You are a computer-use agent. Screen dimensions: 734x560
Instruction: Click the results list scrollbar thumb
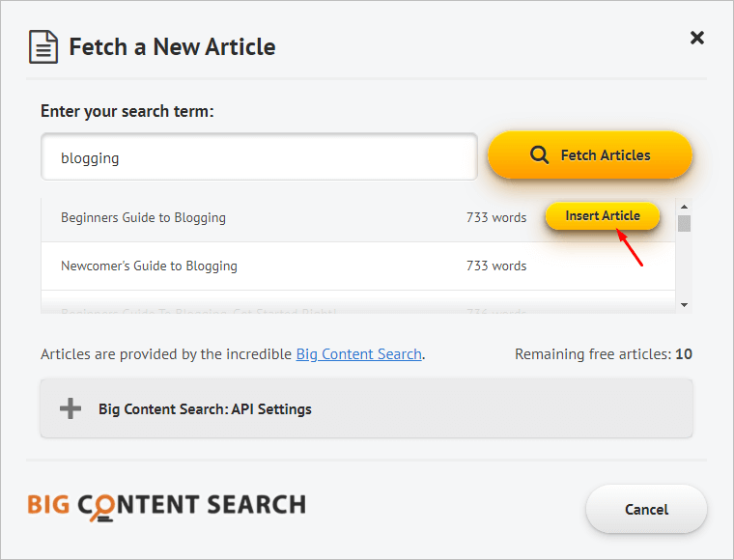pos(684,223)
